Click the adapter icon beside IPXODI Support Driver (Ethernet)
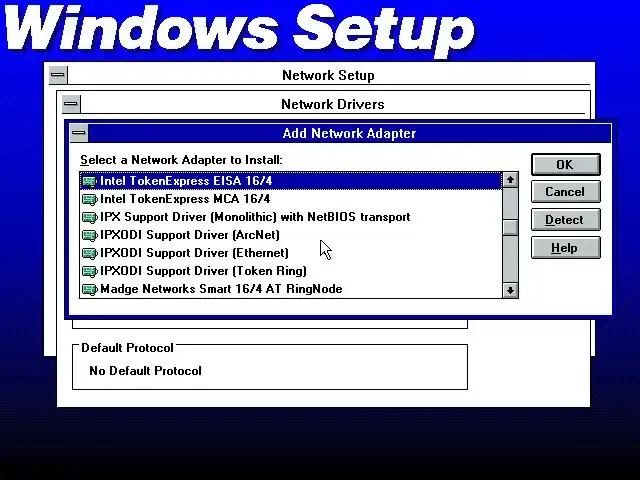 pyautogui.click(x=90, y=253)
